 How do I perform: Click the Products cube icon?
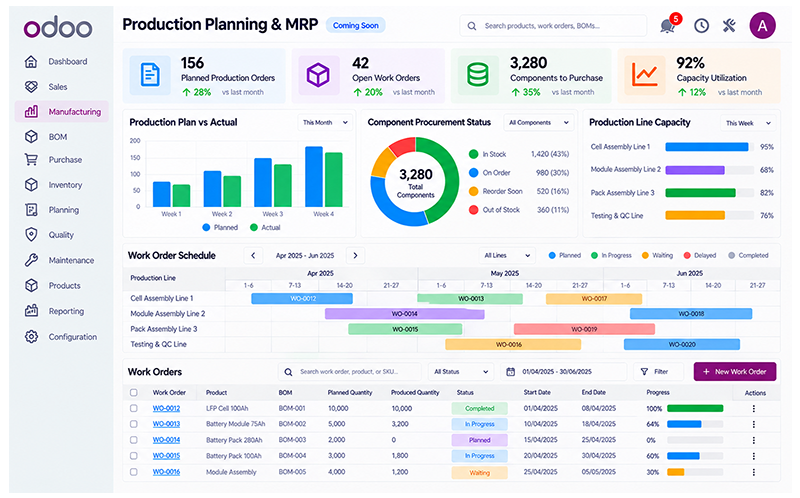(31, 285)
